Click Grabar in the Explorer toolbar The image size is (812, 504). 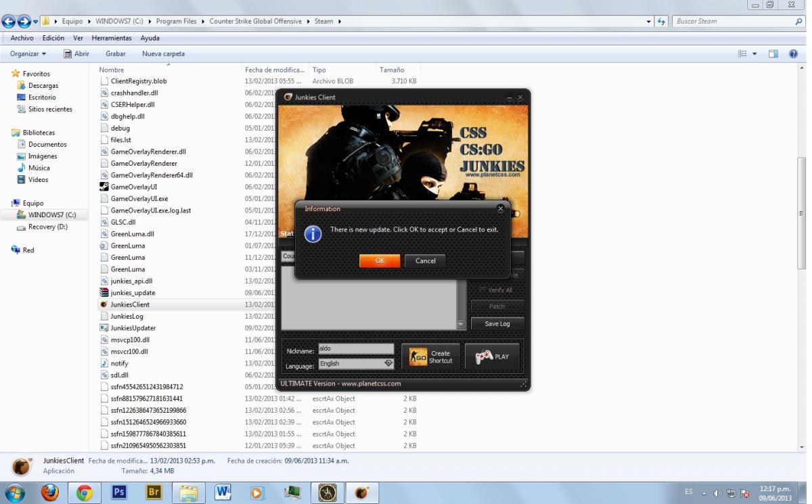pyautogui.click(x=116, y=53)
